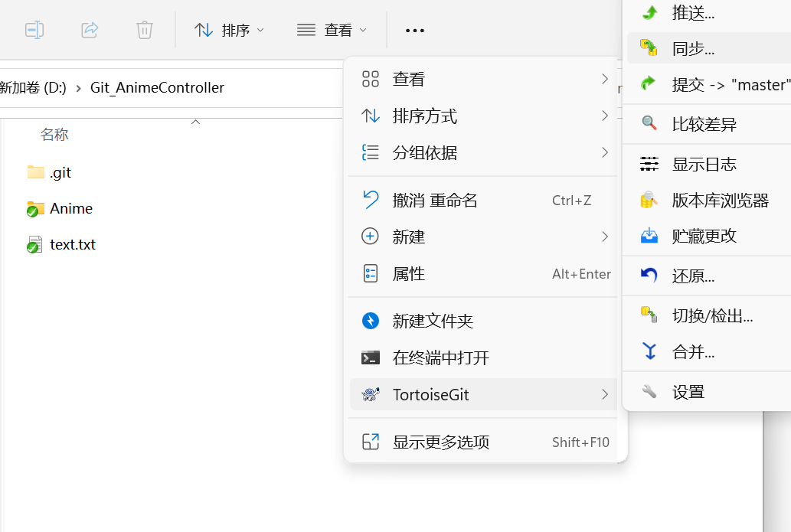Click the TortoiseGit Push (推送) icon
Viewport: 791px width, 532px height.
click(649, 12)
